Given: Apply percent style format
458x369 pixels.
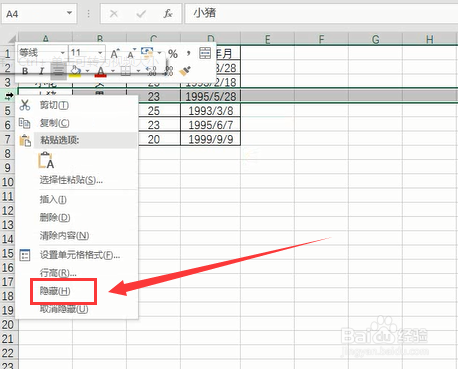Looking at the screenshot, I should pos(173,54).
